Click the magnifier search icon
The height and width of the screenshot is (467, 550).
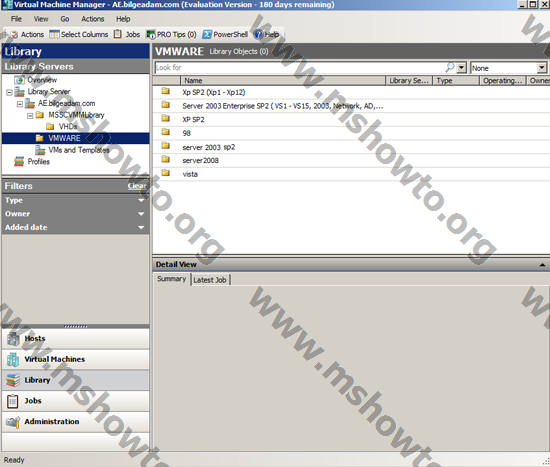(x=450, y=67)
